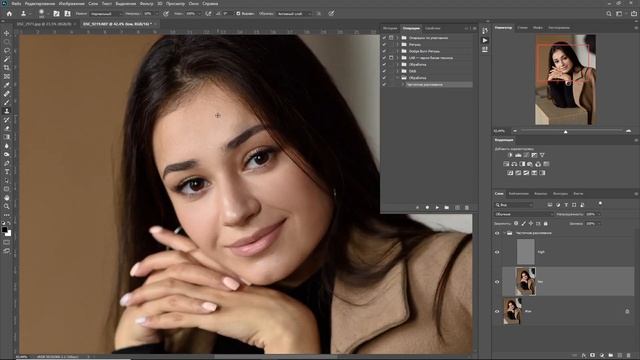Open the Окно menu
This screenshot has width=640, height=360.
193,3
